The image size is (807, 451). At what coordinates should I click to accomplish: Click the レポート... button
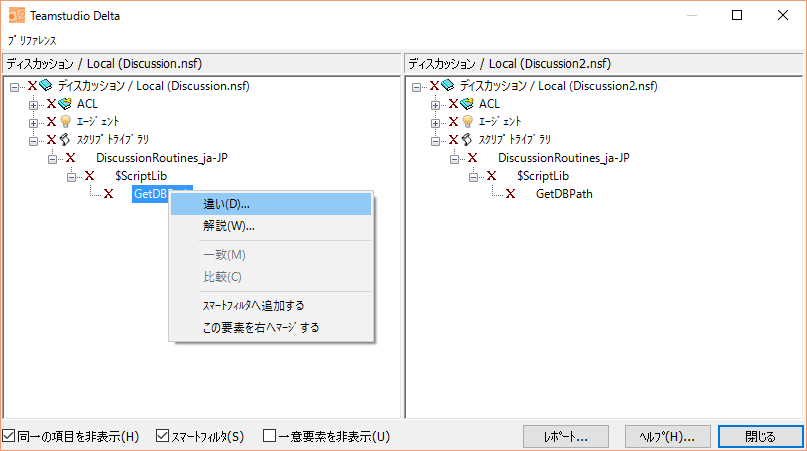[x=565, y=437]
